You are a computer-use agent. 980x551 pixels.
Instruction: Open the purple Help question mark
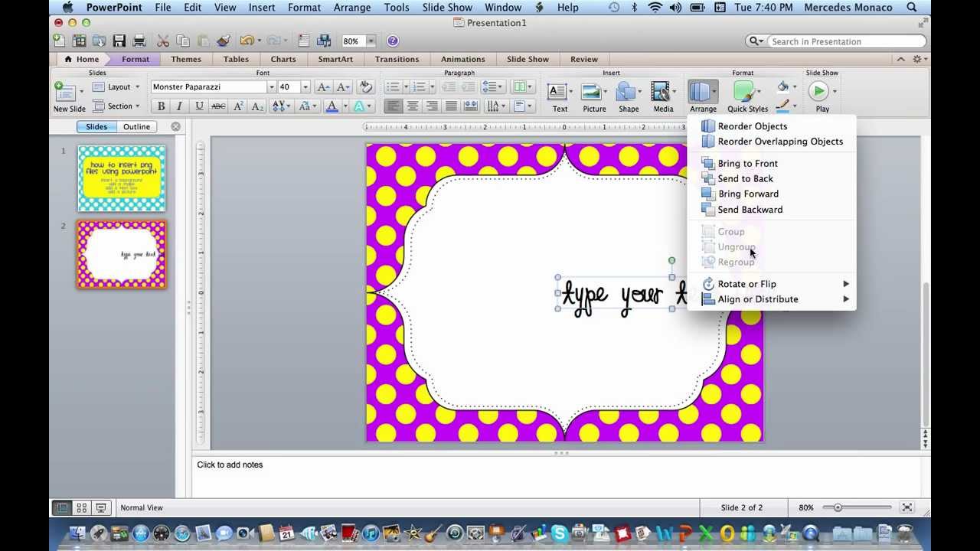[392, 41]
